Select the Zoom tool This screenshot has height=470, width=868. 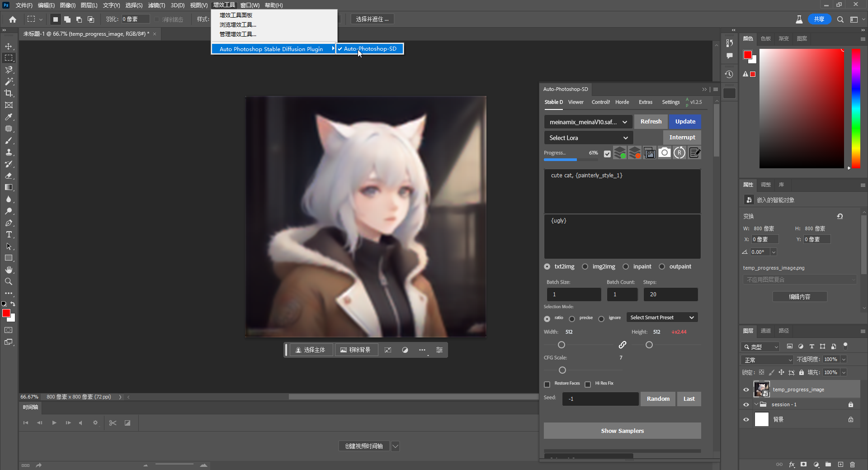click(x=9, y=281)
